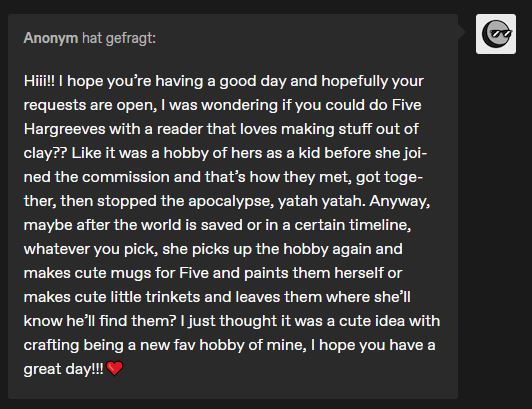The width and height of the screenshot is (532, 409).
Task: Click the word "commission" in the text
Action: point(126,177)
